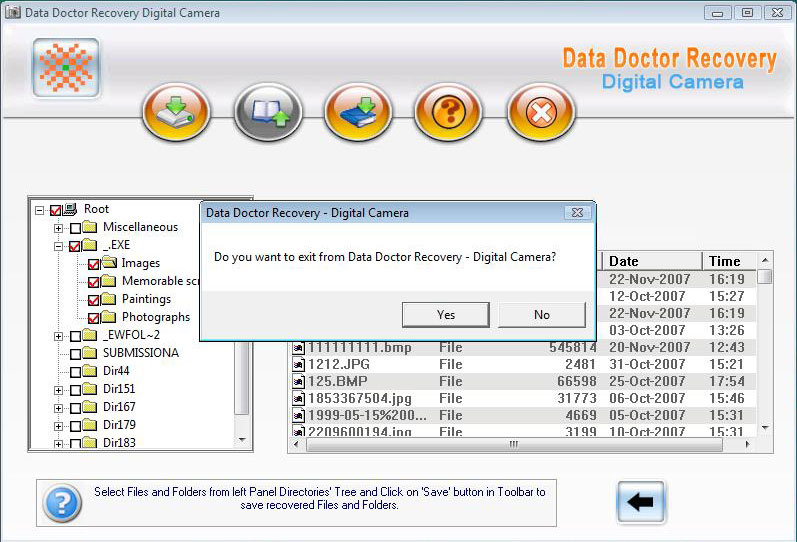Click the blue question mark info icon
The image size is (797, 542).
62,503
